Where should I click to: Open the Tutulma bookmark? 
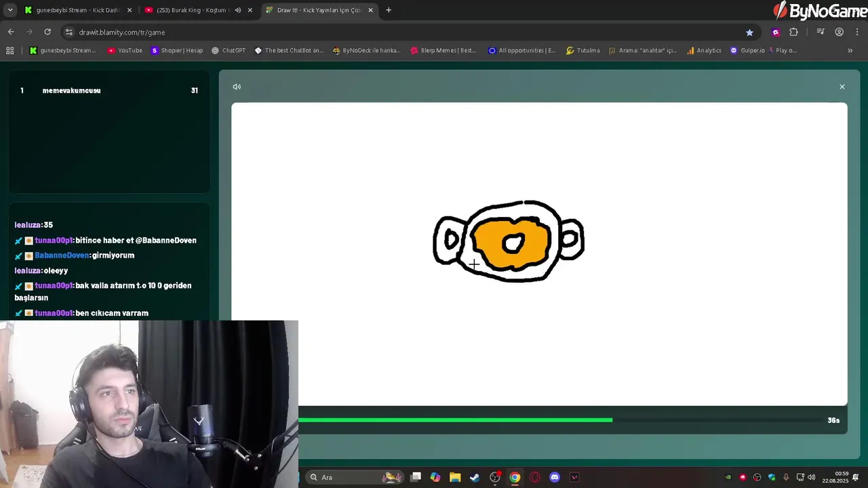point(583,50)
